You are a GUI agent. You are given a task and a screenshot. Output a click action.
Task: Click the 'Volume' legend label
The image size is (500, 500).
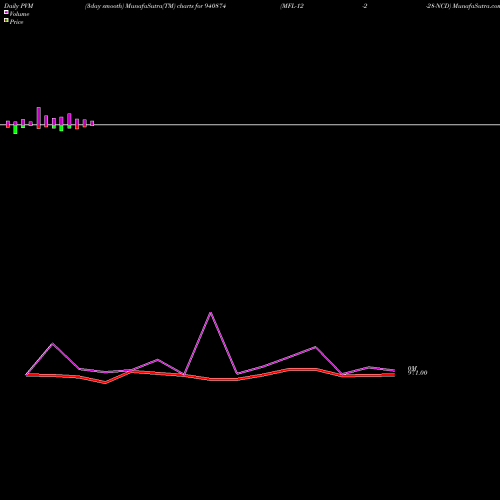19,14
